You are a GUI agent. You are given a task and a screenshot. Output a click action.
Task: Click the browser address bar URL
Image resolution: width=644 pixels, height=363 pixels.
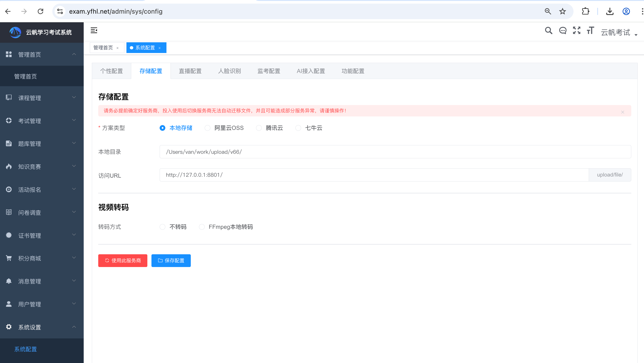click(x=116, y=11)
